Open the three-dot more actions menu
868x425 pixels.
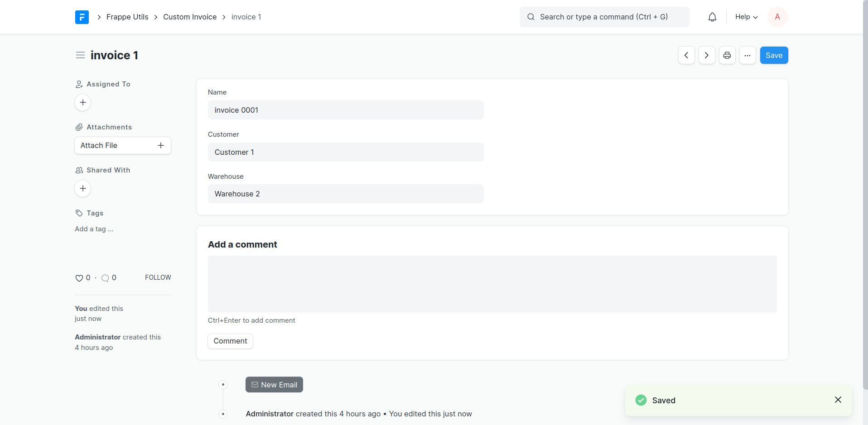point(747,55)
